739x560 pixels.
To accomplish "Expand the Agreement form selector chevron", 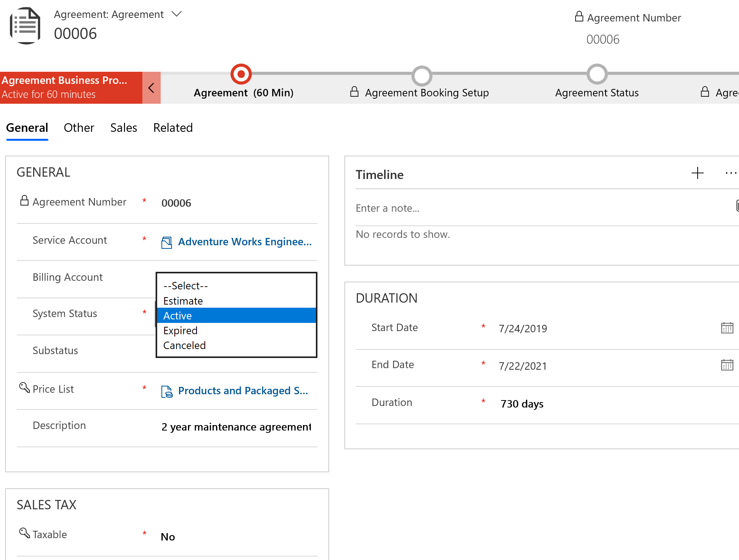I will 177,14.
